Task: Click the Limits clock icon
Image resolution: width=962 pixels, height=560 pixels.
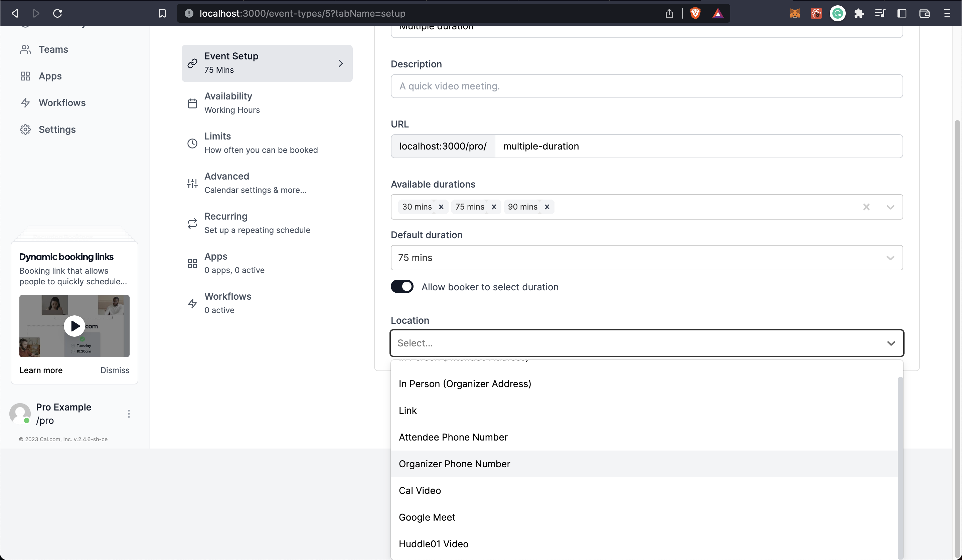Action: click(x=192, y=143)
